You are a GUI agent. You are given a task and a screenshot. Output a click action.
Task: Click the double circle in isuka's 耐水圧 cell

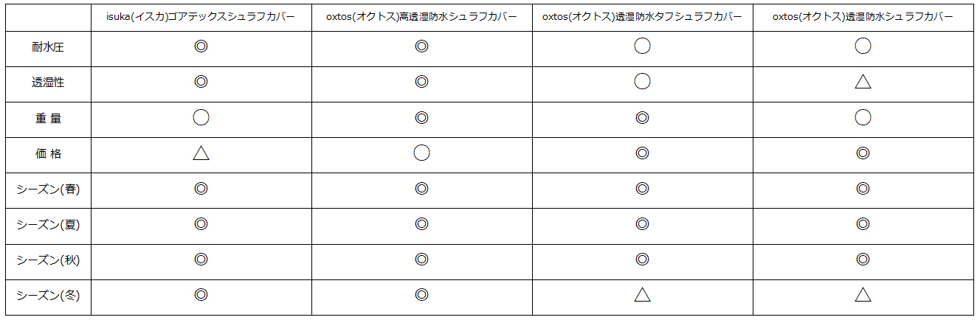(201, 46)
